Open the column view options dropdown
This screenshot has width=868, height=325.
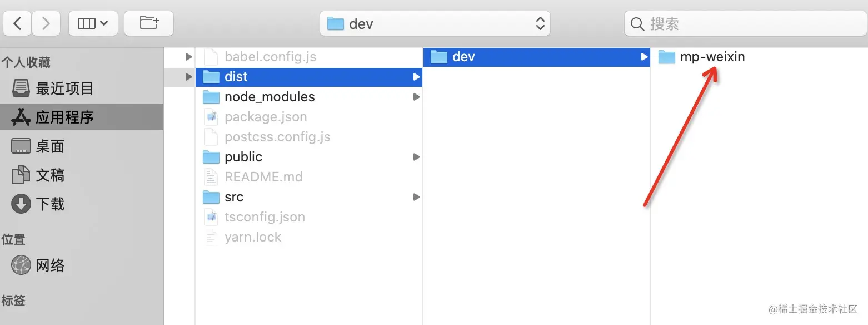pyautogui.click(x=93, y=23)
